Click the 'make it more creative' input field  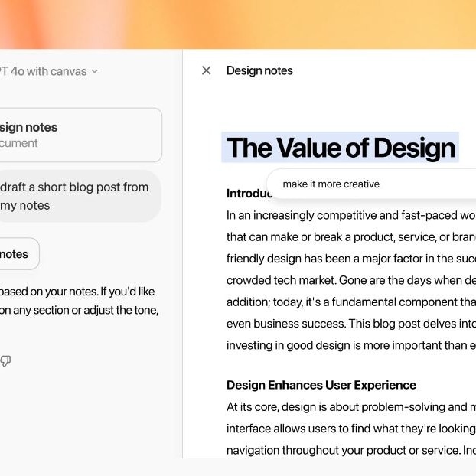tap(372, 184)
